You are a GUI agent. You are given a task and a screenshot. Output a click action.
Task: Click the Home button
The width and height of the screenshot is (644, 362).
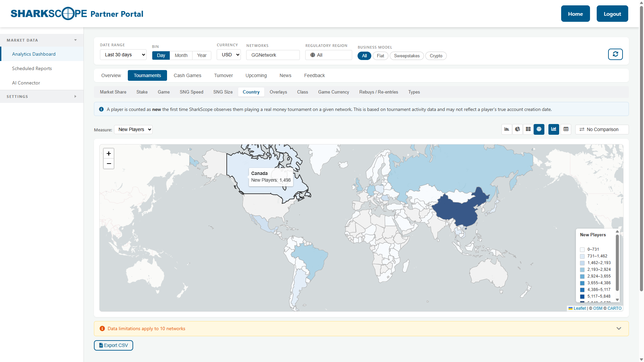click(x=576, y=14)
